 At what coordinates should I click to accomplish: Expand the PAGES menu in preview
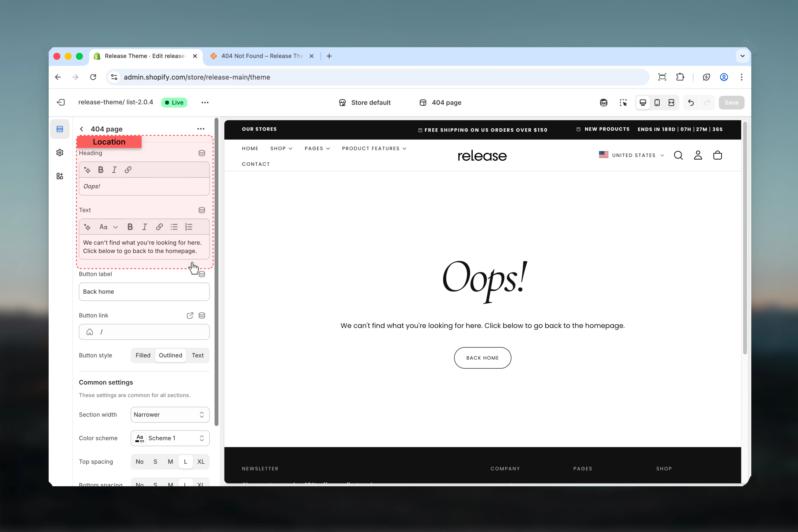[x=317, y=149]
